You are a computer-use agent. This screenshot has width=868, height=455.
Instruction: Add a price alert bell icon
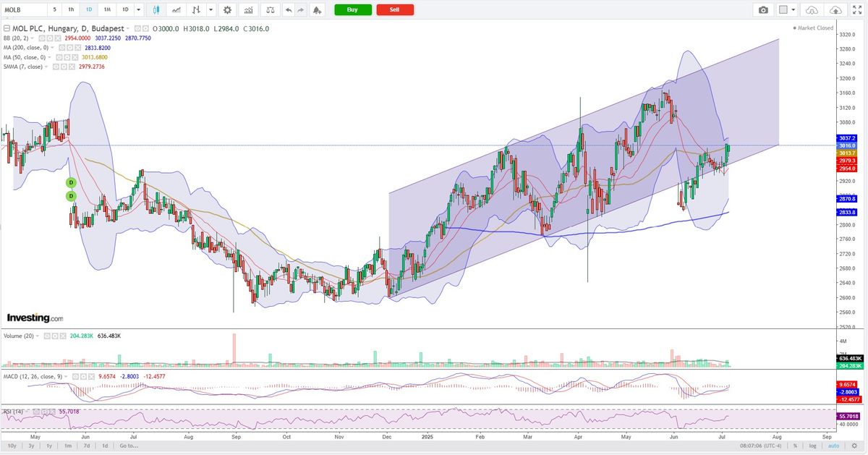(x=317, y=10)
